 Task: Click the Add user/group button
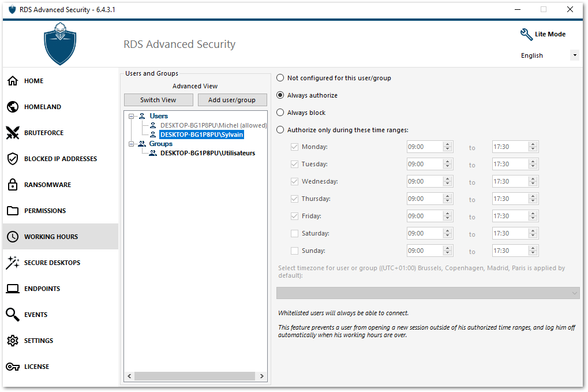(x=232, y=100)
